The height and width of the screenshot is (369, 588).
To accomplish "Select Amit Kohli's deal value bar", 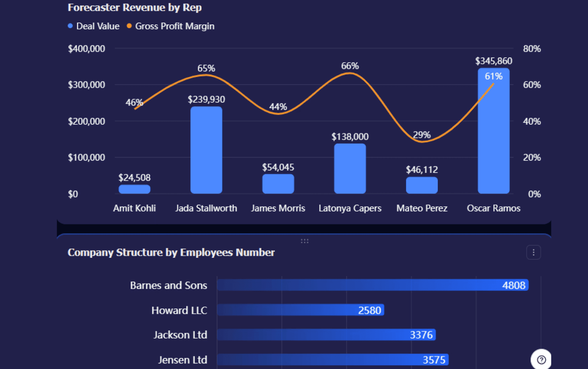I will [x=135, y=189].
